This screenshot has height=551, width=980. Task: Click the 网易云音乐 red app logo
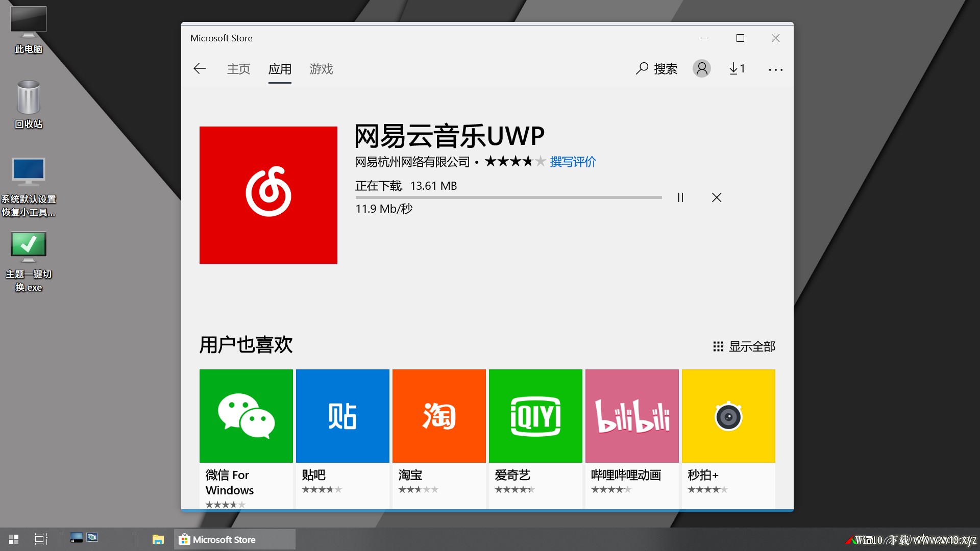pos(268,195)
